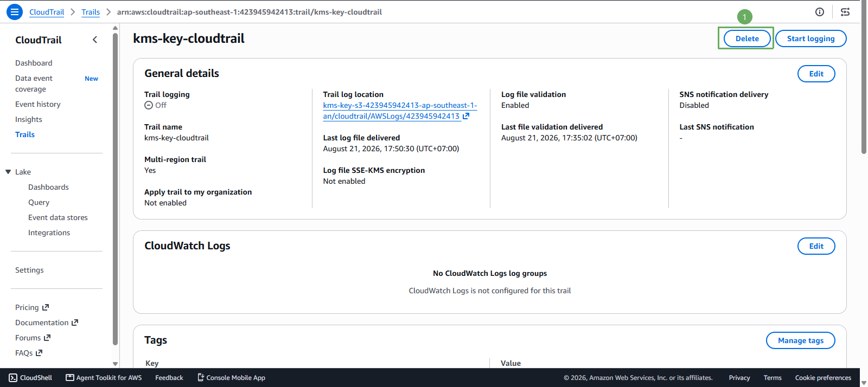Open Cookie preferences in footer
This screenshot has width=868, height=387.
(x=823, y=378)
